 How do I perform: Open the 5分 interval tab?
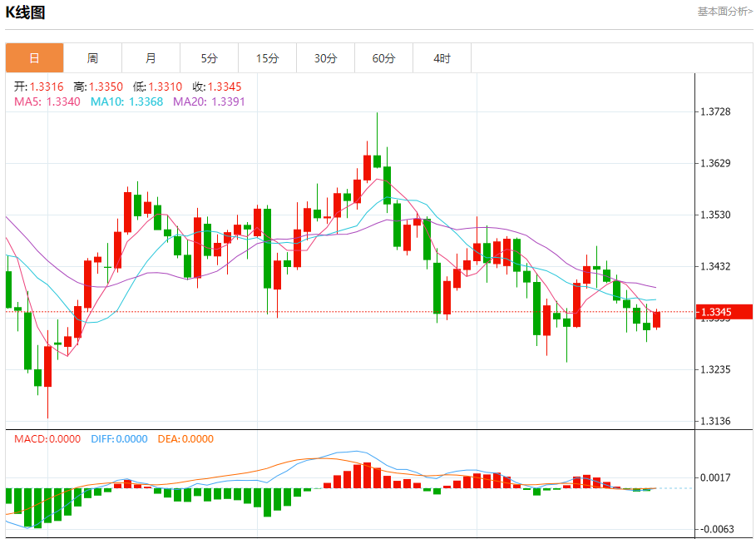210,58
